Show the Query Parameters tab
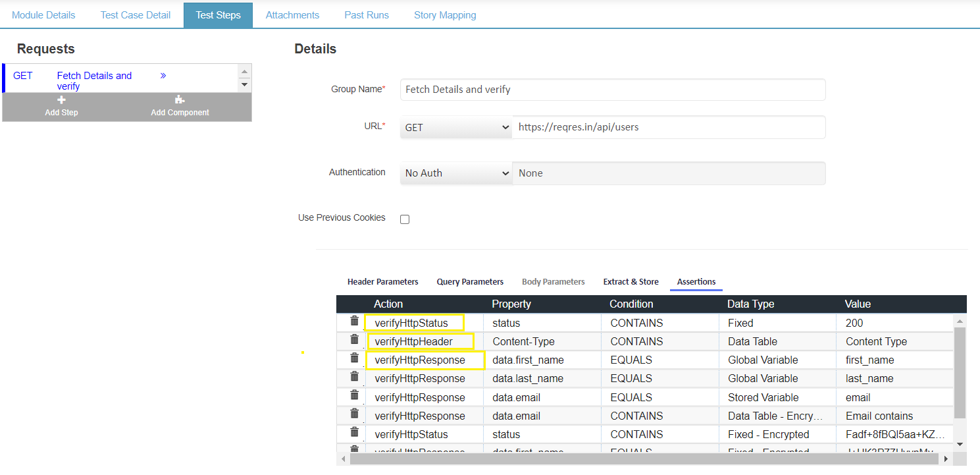980x475 pixels. point(470,282)
